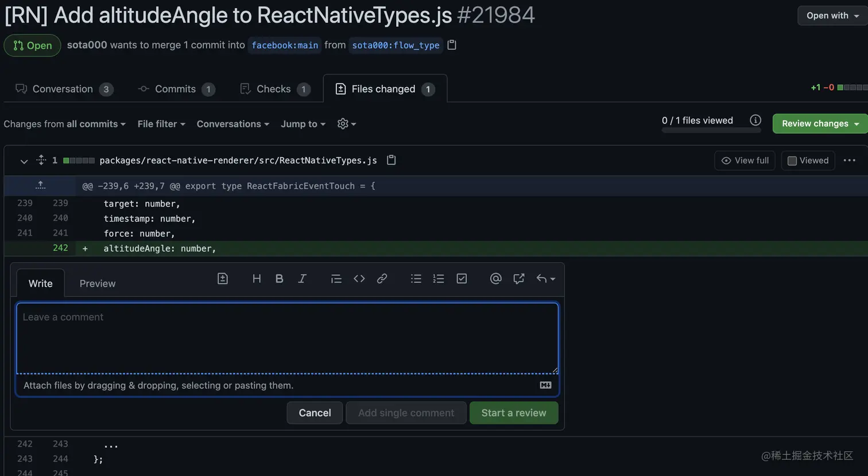Click Start a review button
The image size is (868, 476).
[514, 413]
